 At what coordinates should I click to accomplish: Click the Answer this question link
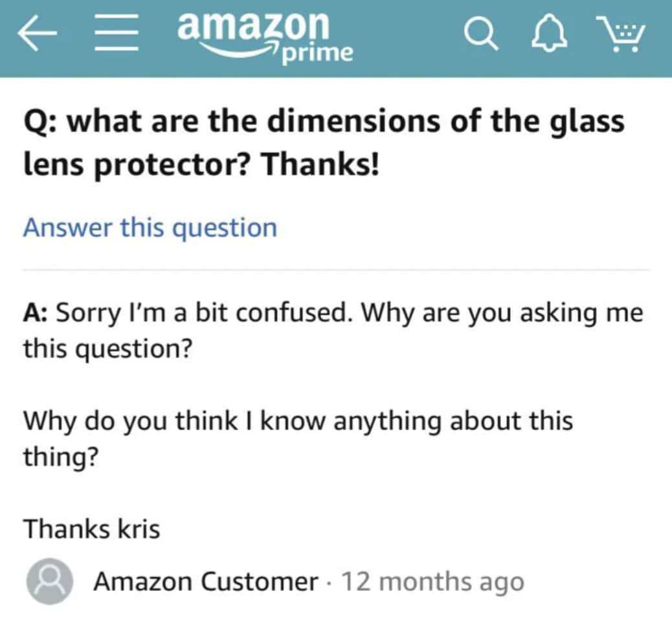[x=149, y=227]
